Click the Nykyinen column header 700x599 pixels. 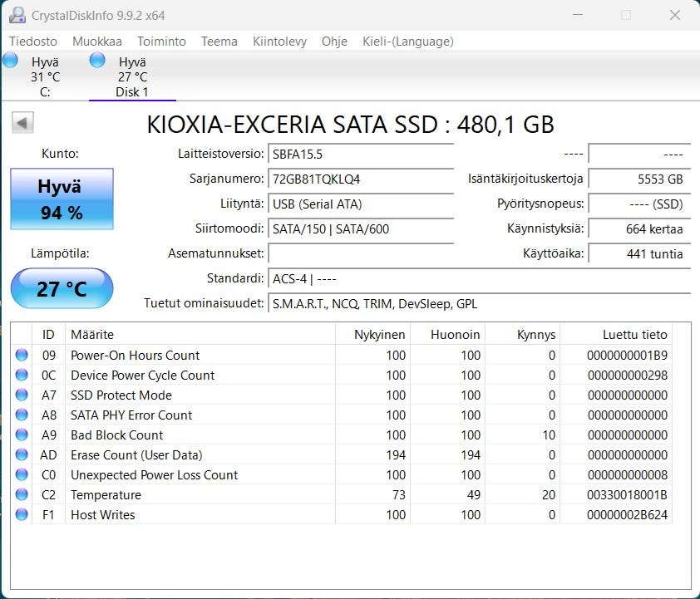click(x=372, y=335)
